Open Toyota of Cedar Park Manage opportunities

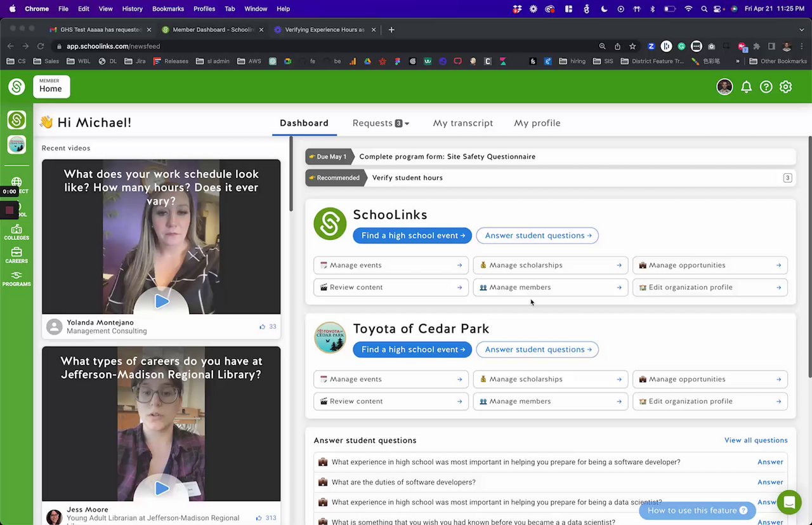click(710, 379)
